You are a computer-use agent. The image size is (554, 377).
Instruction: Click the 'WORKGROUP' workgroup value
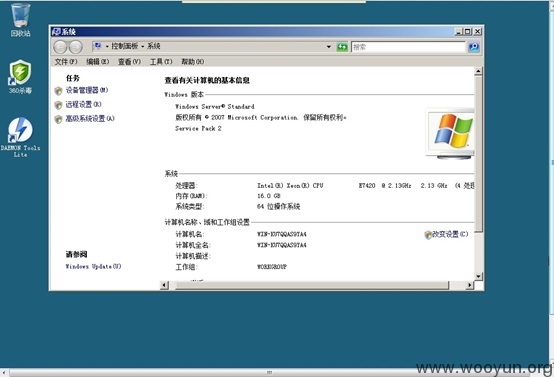[x=272, y=267]
